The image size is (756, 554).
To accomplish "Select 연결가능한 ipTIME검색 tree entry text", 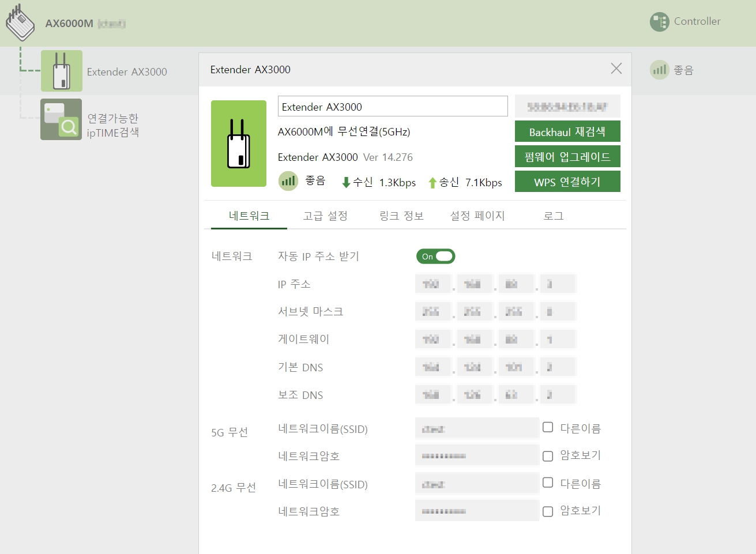I will click(113, 125).
